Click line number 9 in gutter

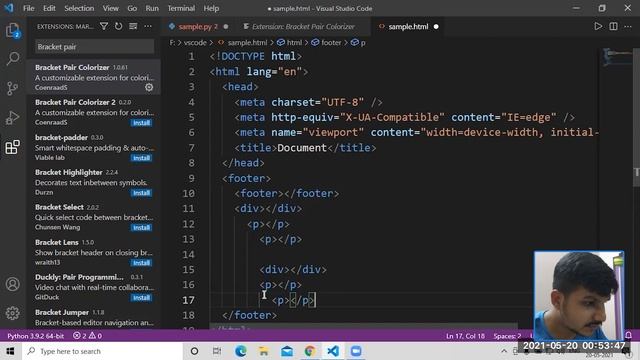[x=191, y=178]
